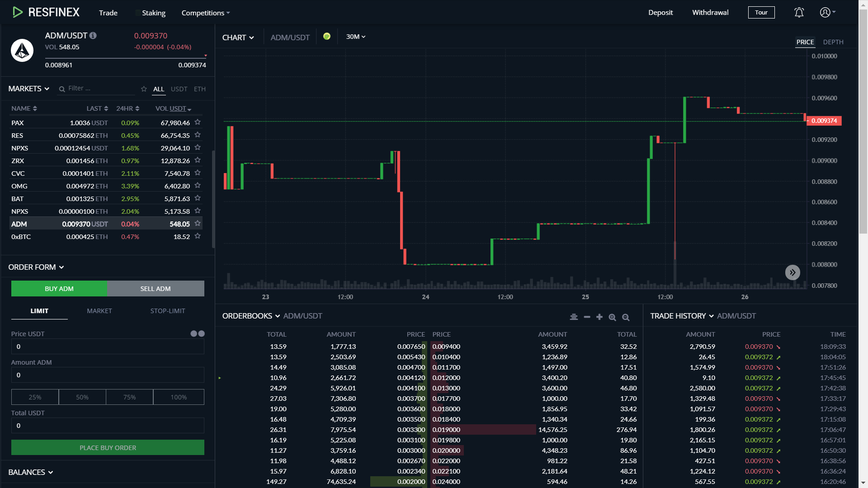868x488 pixels.
Task: Click the chart scroll-to-latest arrow button
Action: 793,272
